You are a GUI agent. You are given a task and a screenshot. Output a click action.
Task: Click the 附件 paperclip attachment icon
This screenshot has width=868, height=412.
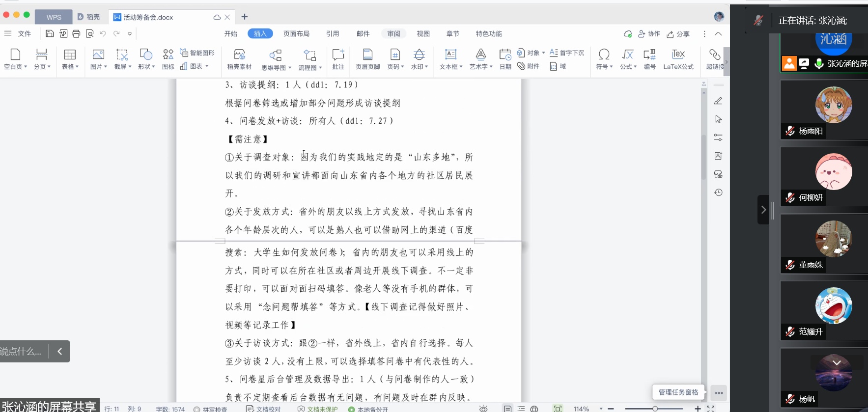529,66
